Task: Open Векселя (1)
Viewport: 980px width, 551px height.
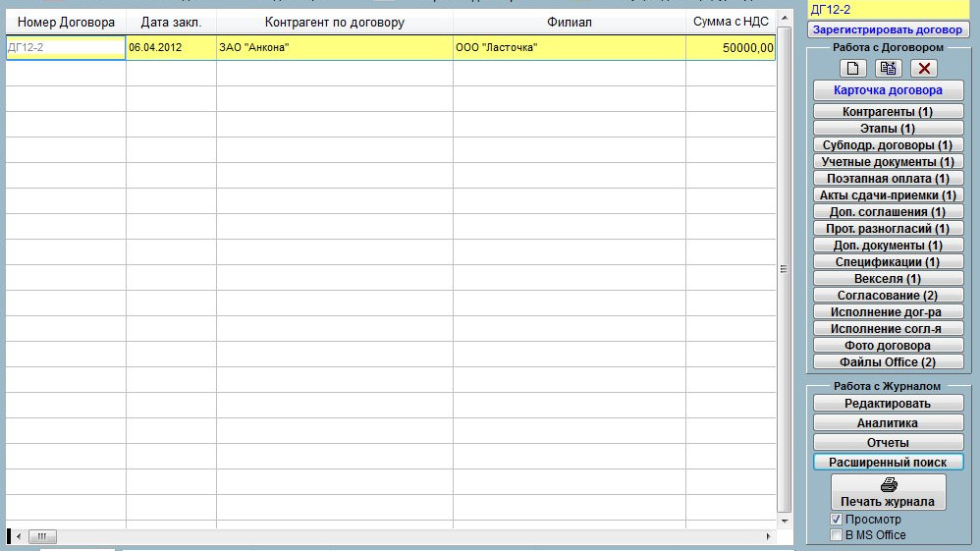Action: pos(888,278)
